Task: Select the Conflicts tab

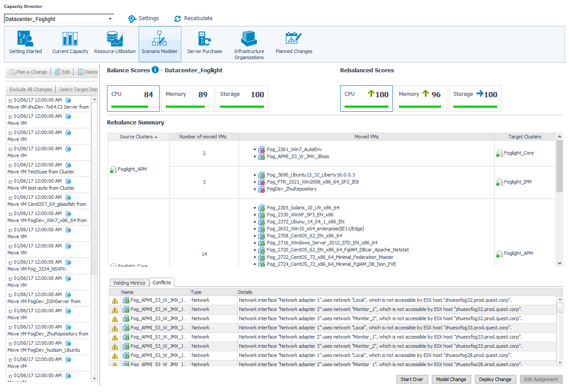Action: click(x=162, y=283)
